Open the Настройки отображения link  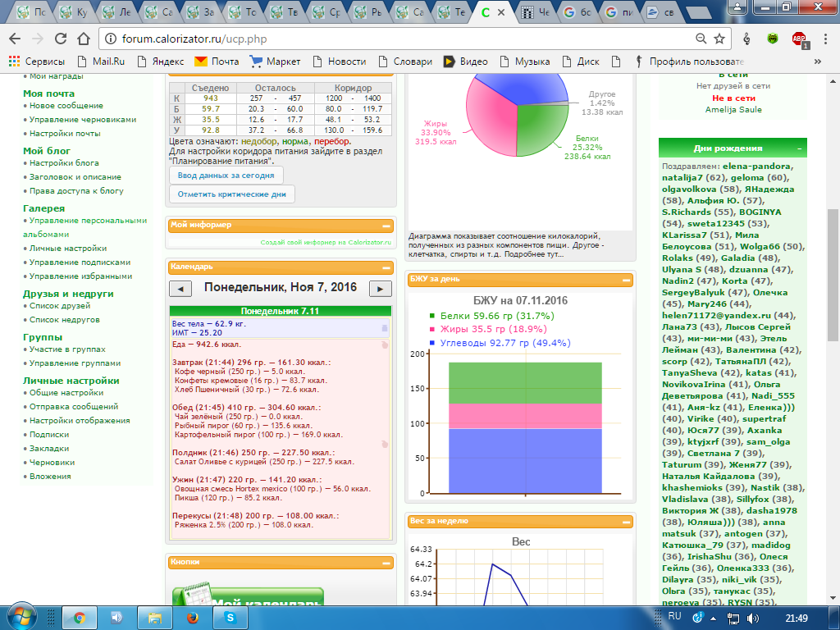[x=80, y=421]
